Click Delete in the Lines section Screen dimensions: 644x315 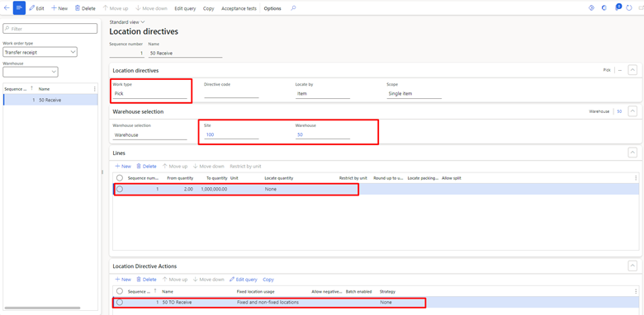[x=146, y=166]
